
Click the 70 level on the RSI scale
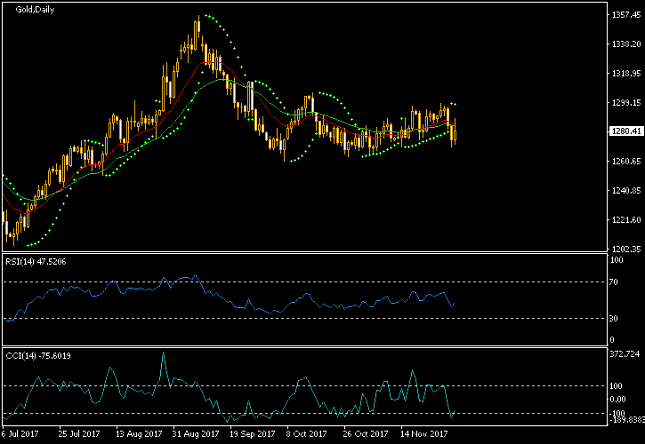[613, 282]
